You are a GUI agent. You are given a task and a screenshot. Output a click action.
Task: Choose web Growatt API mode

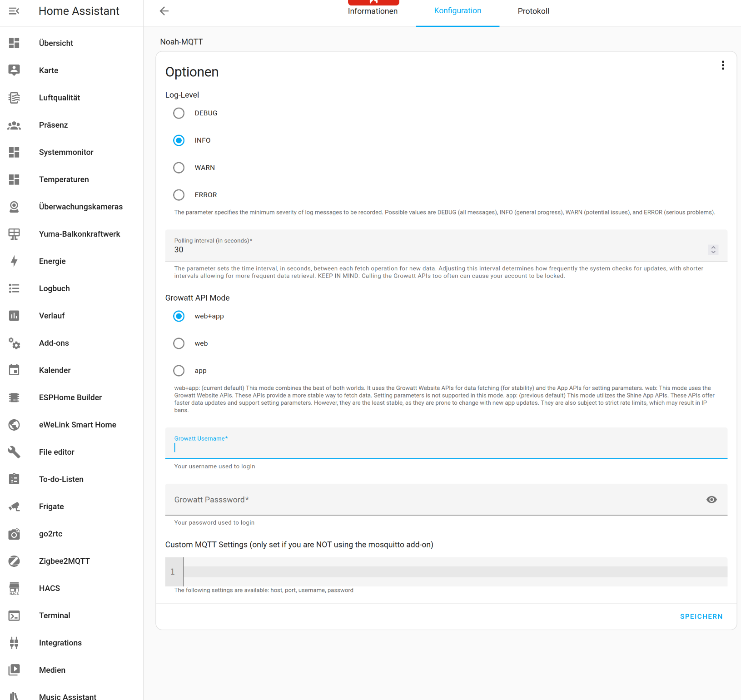pyautogui.click(x=179, y=343)
